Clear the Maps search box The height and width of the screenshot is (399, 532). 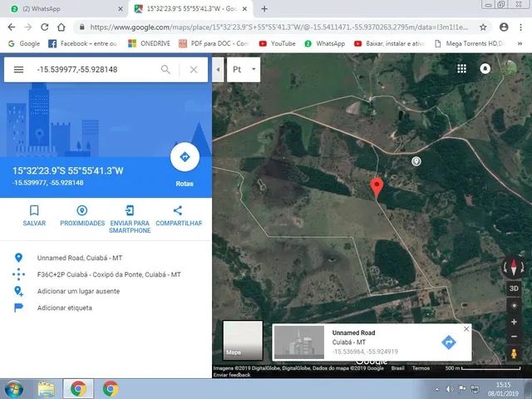pyautogui.click(x=194, y=70)
